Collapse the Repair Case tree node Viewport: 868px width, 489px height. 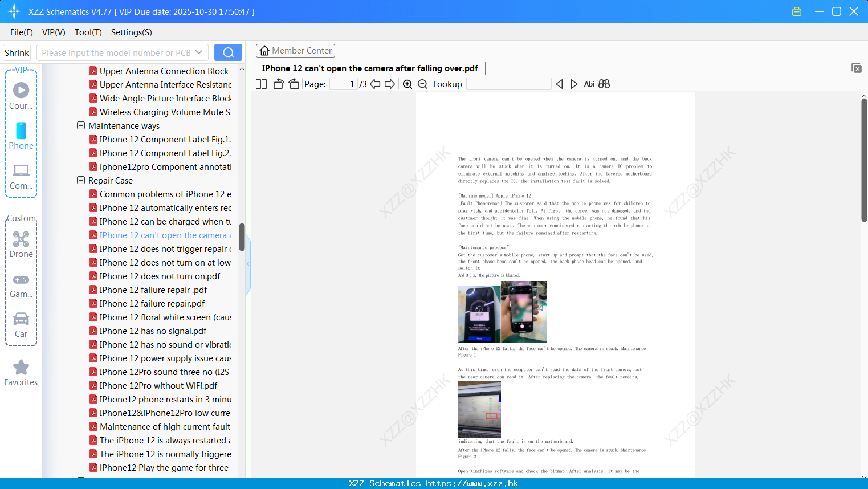tap(81, 180)
